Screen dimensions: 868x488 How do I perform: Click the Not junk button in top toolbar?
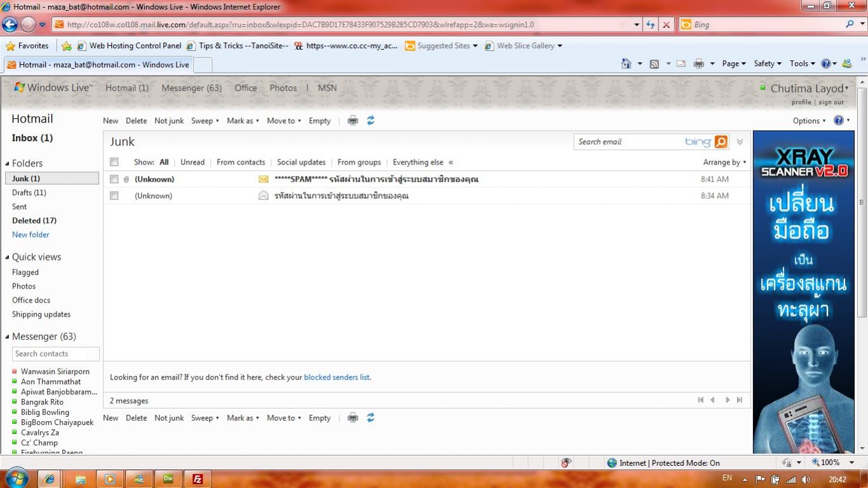click(169, 121)
